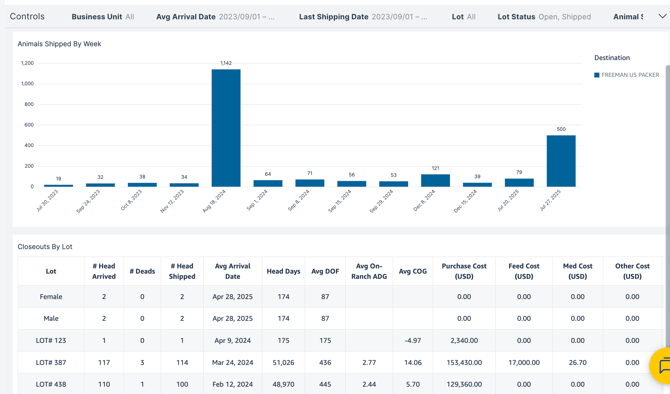Click the -4.97 Avg COG cell
The width and height of the screenshot is (670, 394).
pos(413,341)
